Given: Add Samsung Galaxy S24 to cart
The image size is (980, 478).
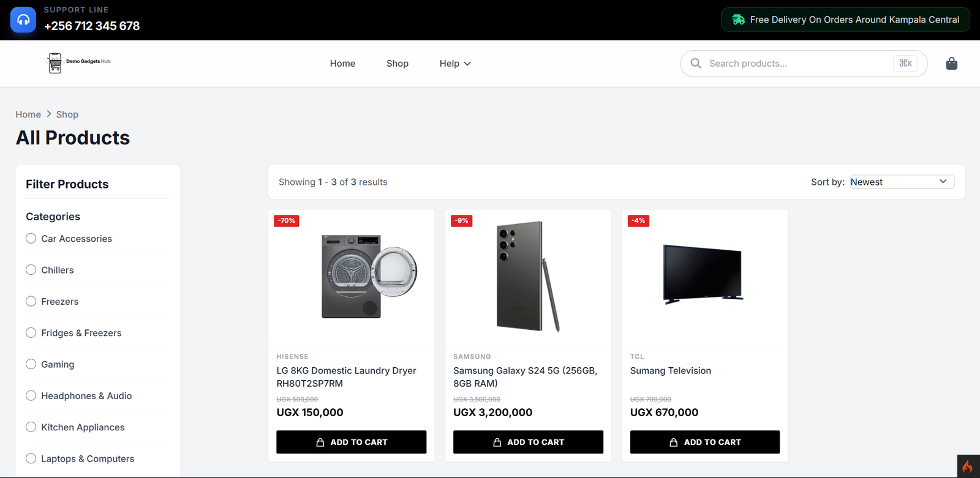Looking at the screenshot, I should pos(528,442).
